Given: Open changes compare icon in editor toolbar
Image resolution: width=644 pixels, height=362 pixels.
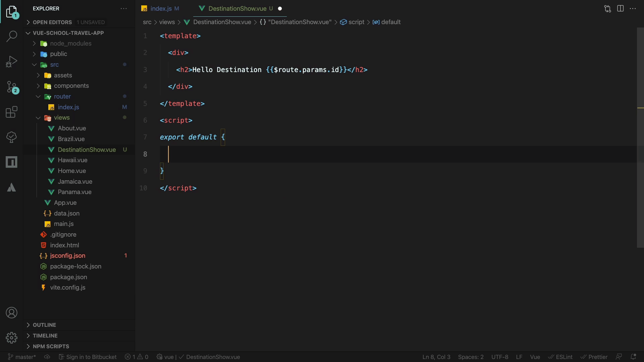Looking at the screenshot, I should coord(607,9).
